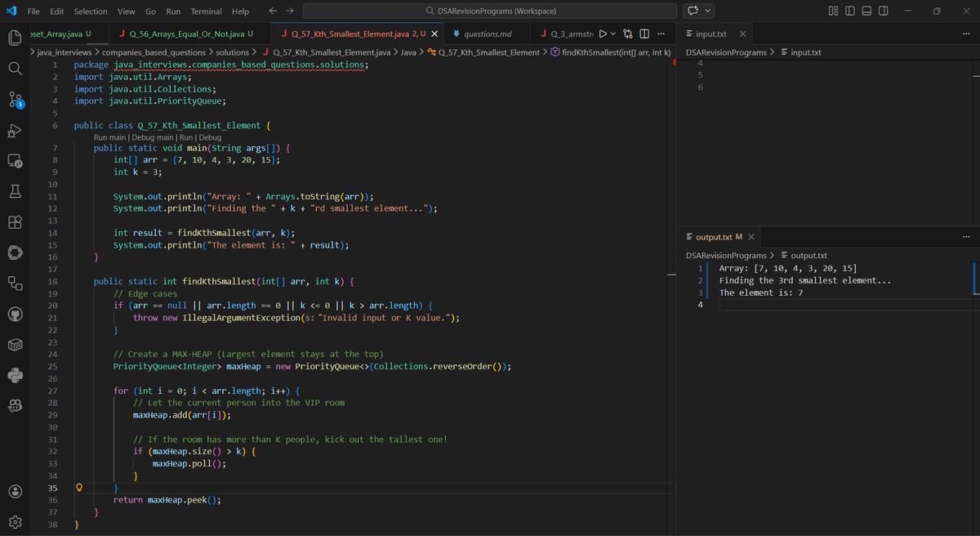Viewport: 980px width, 536px height.
Task: Click the Debug main CodeLens link
Action: point(154,137)
